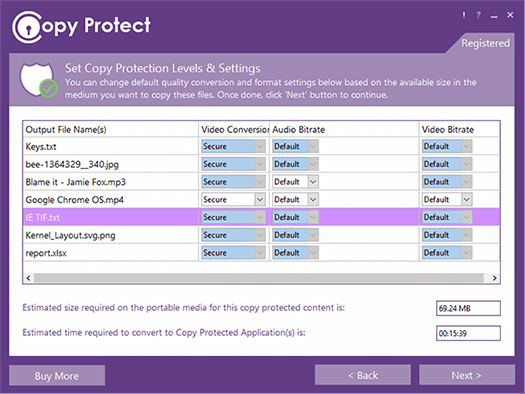Select Blame it - Jamie Fox.mp3 row
Viewport: 525px width, 394px height.
pos(261,182)
